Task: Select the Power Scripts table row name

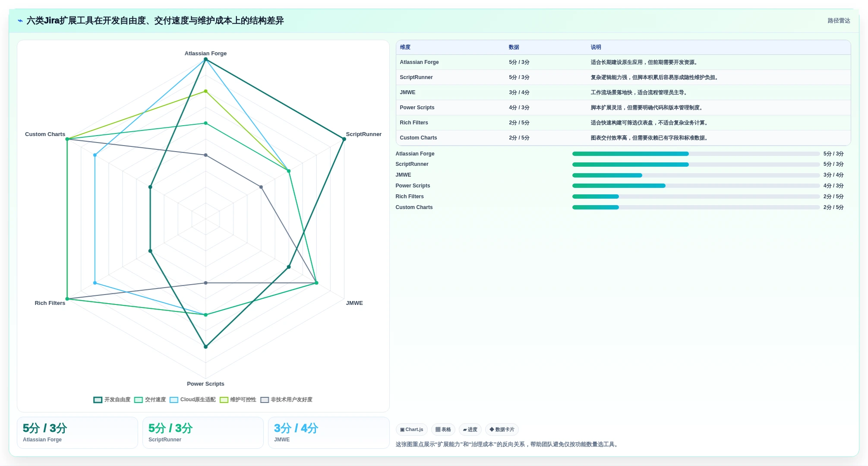Action: click(417, 108)
